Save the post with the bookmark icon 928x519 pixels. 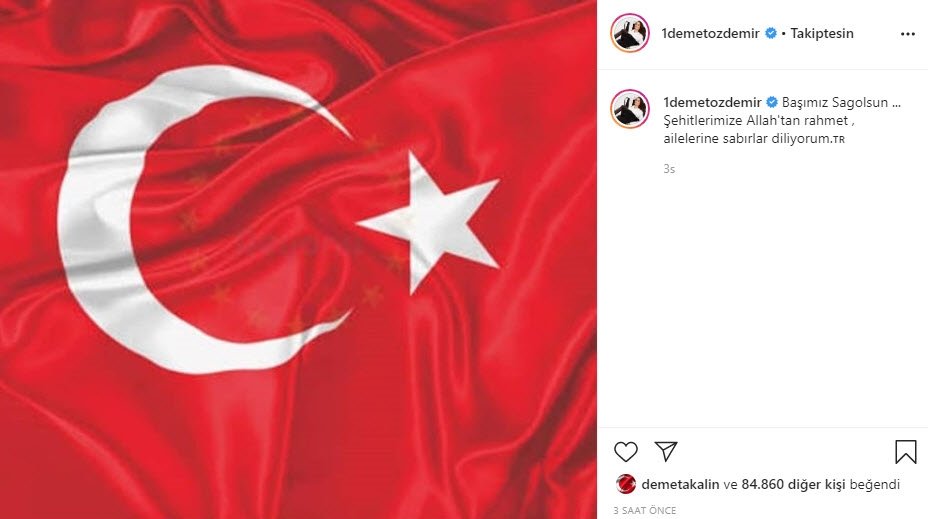(x=906, y=452)
